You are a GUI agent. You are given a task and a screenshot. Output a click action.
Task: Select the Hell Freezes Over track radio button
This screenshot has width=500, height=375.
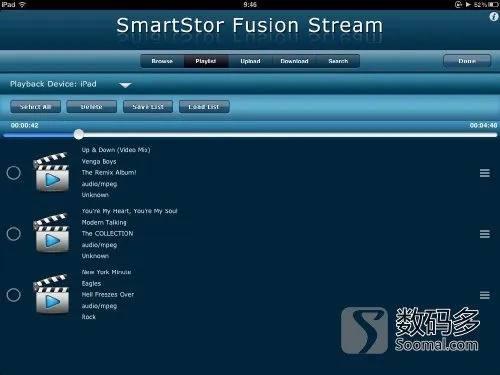click(x=14, y=295)
